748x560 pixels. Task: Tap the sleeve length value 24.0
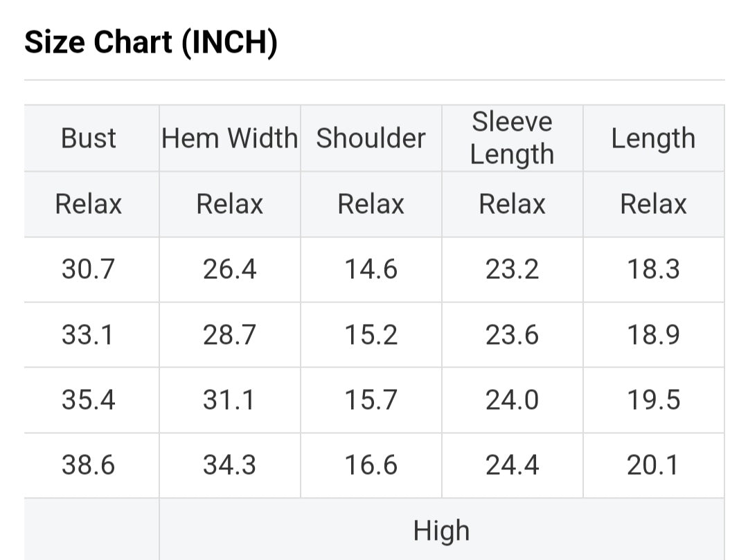(x=512, y=400)
